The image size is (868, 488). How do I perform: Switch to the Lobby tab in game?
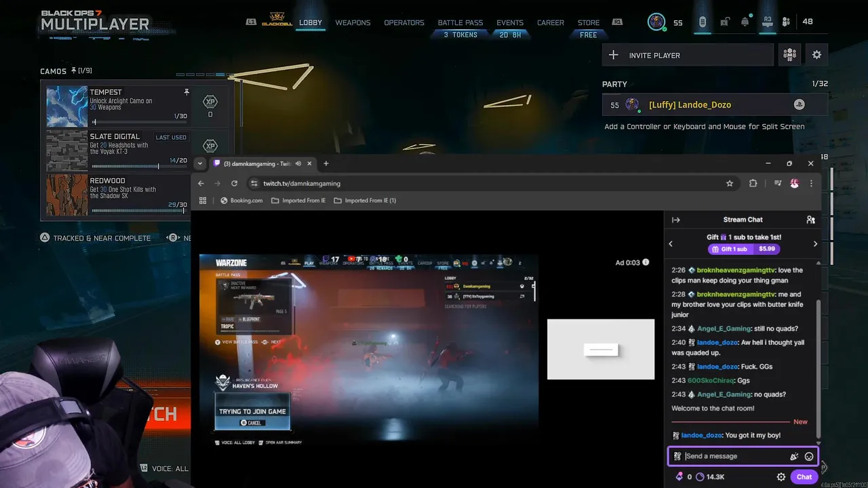(x=311, y=22)
